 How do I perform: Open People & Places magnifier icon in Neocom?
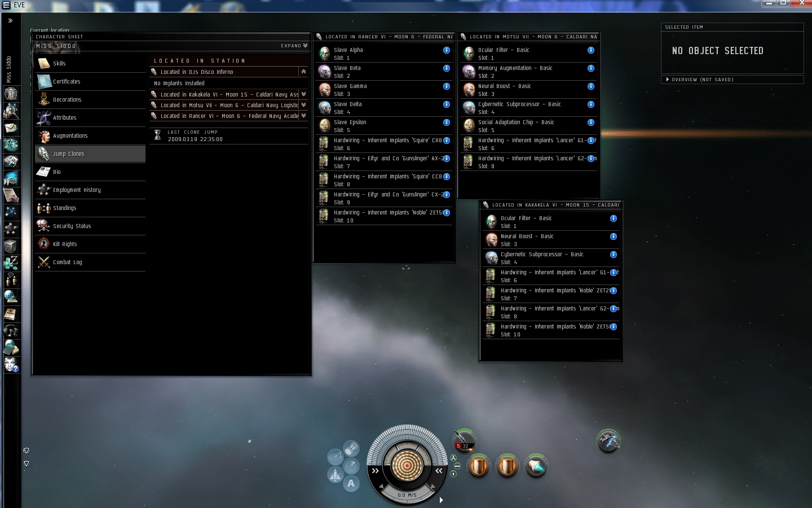(x=11, y=111)
